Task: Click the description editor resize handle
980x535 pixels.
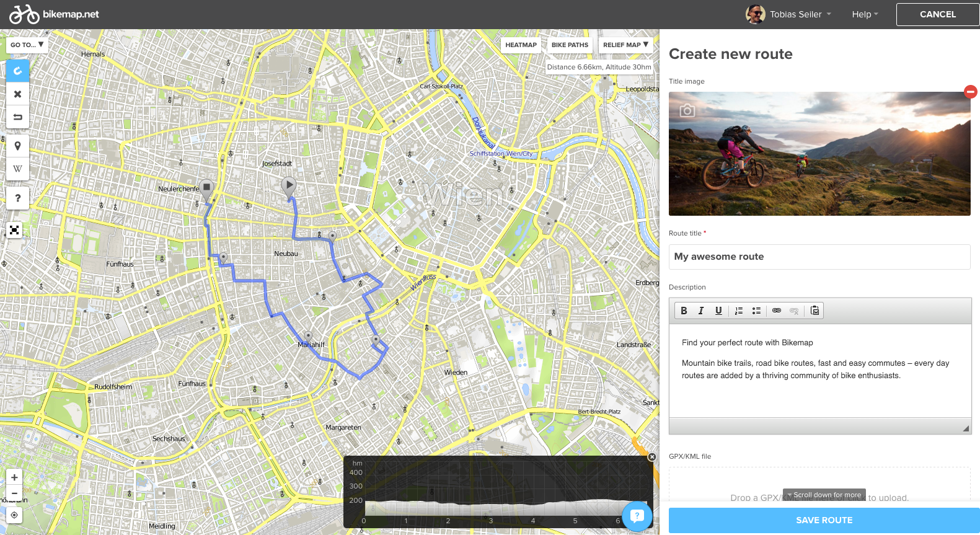Action: (x=966, y=428)
